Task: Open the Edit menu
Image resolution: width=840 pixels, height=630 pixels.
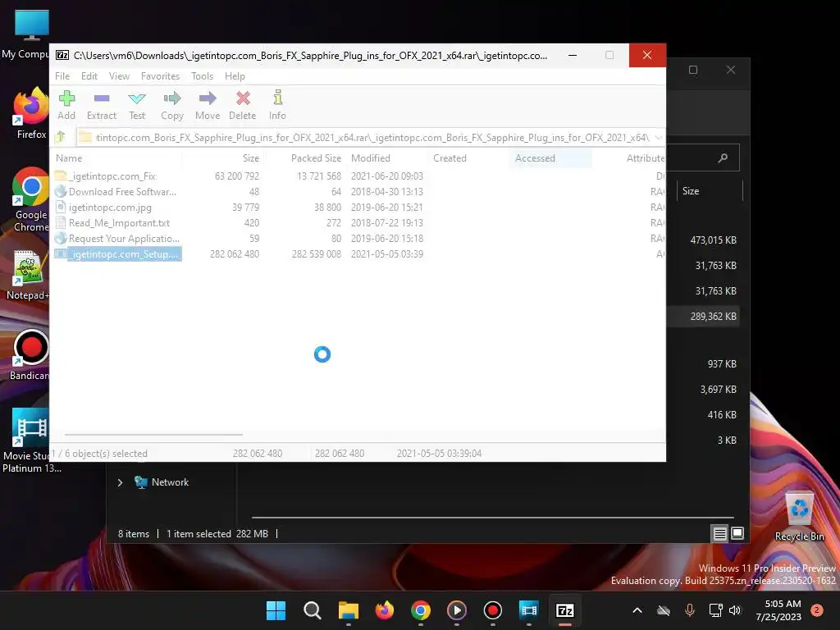Action: pyautogui.click(x=89, y=76)
